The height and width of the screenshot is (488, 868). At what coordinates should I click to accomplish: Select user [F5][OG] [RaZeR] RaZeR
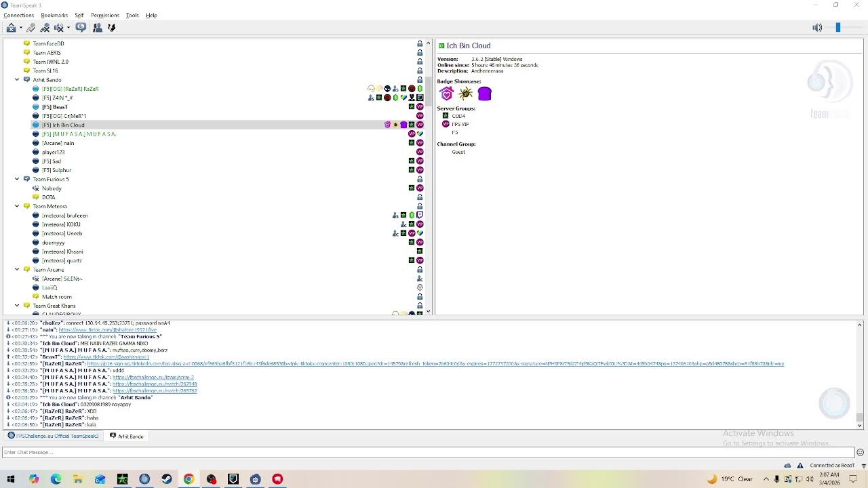(70, 89)
